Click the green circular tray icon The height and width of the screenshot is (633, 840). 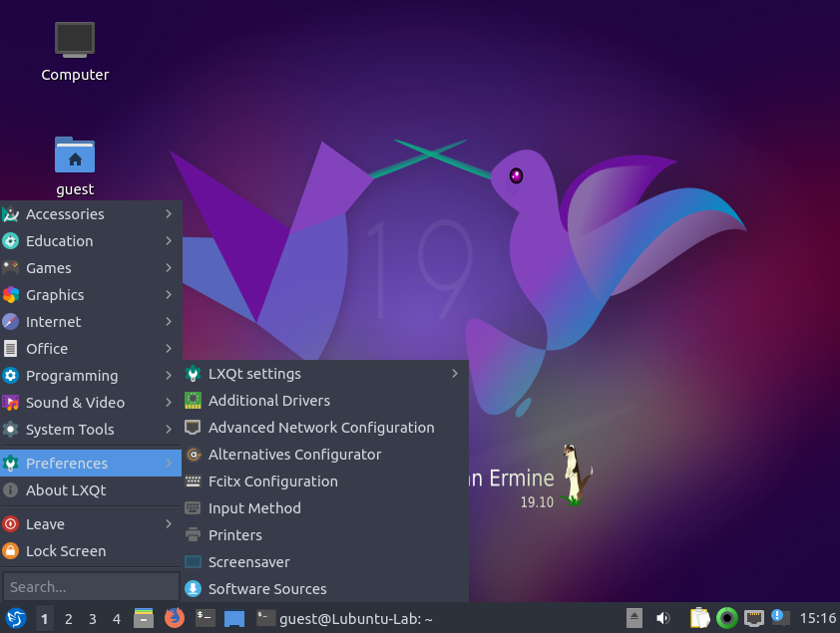(727, 619)
